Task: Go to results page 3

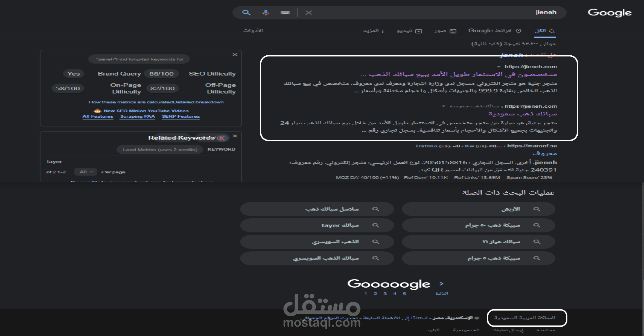Action: [x=385, y=294]
